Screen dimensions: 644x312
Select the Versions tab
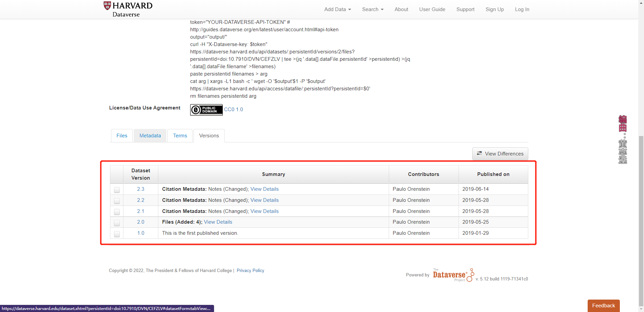coord(209,136)
